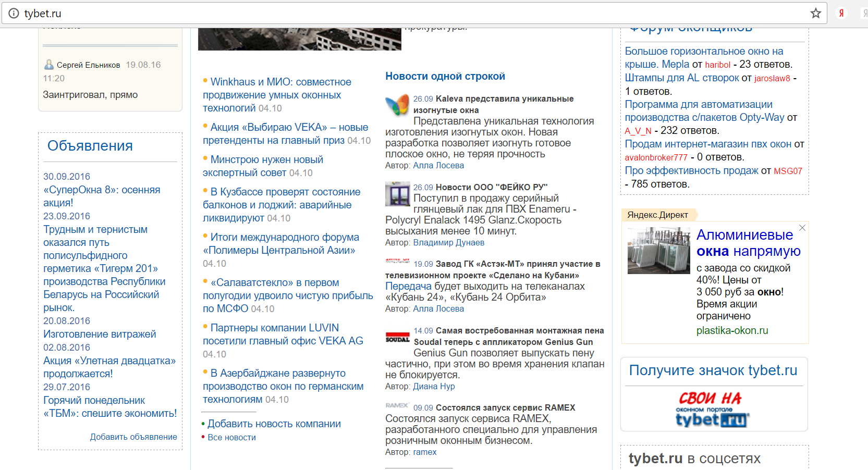Image resolution: width=868 pixels, height=470 pixels.
Task: Open author link 'Владимир Дунаев'
Action: point(448,242)
